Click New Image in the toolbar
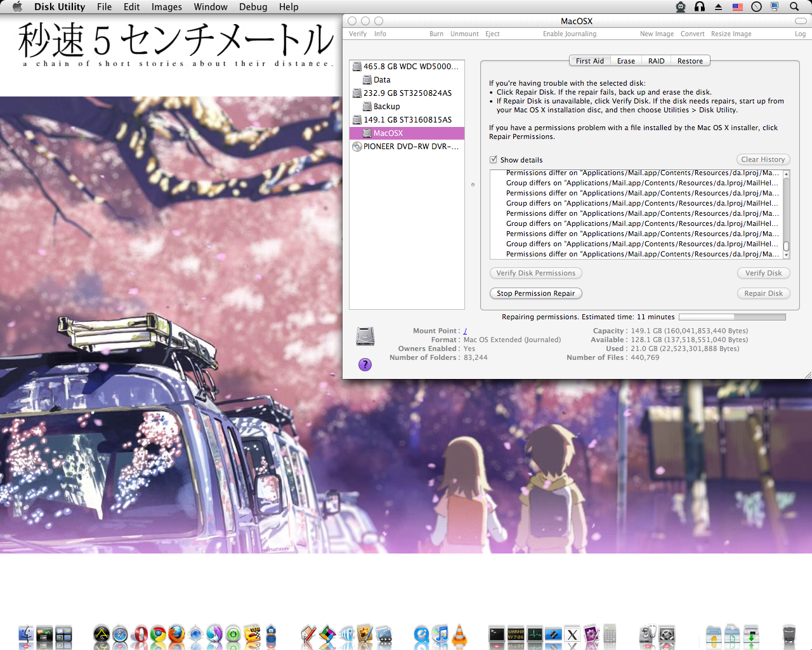The height and width of the screenshot is (650, 812). tap(657, 34)
